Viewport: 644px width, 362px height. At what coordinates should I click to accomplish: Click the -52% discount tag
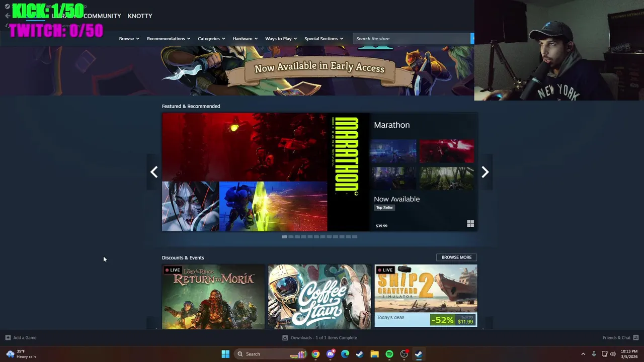point(442,320)
